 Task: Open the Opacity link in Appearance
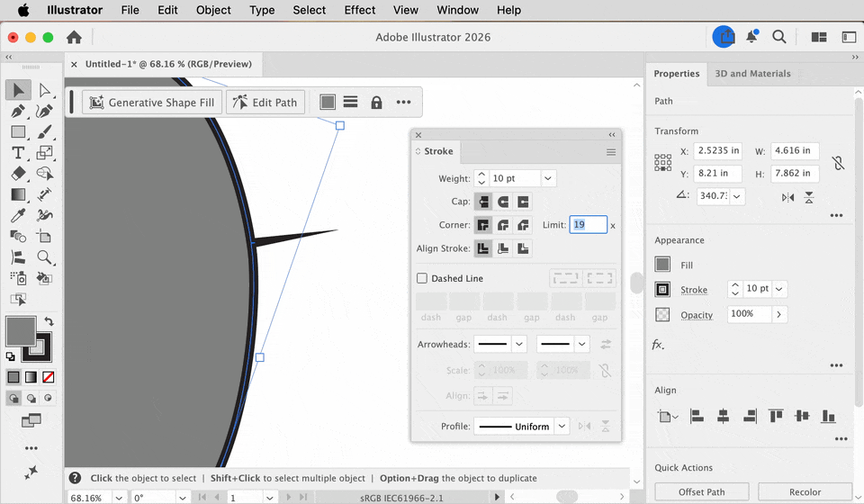[x=697, y=315]
